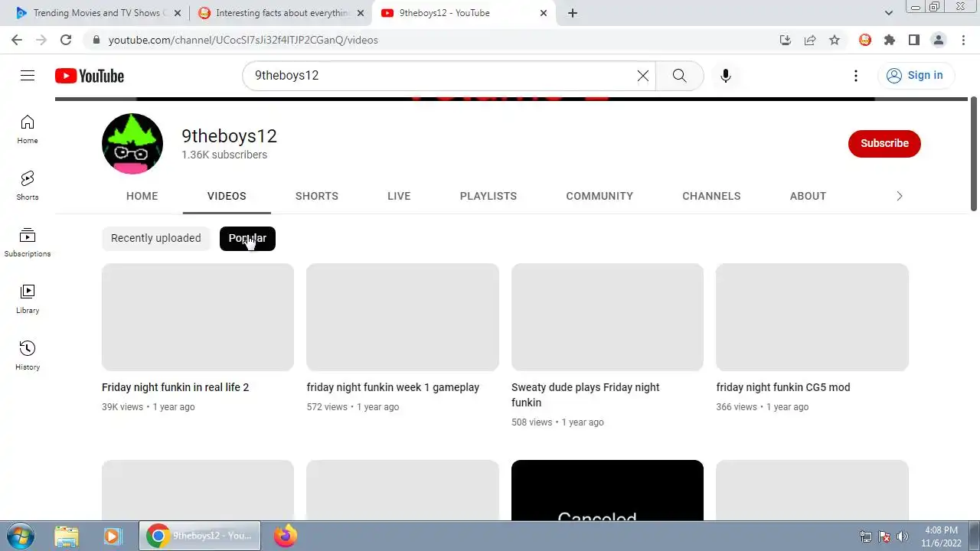Click the browser address bar URL
Screen dimensions: 980x551
pyautogui.click(x=243, y=40)
